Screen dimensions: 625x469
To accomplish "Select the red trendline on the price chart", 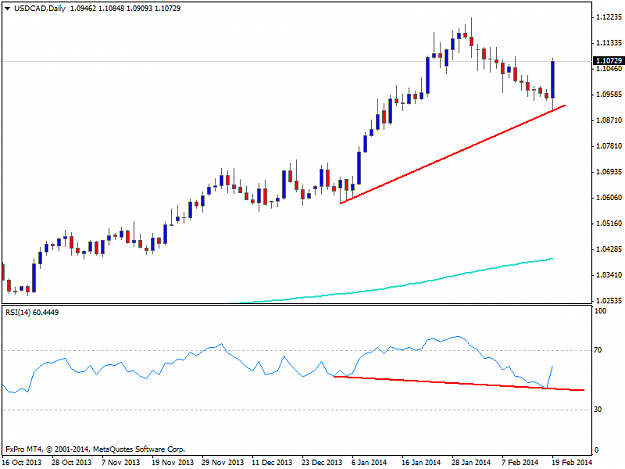I will [453, 155].
